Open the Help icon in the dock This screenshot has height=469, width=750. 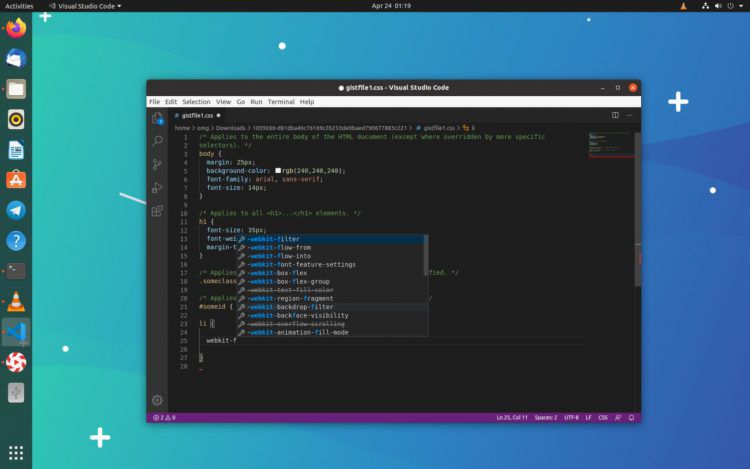click(x=16, y=241)
